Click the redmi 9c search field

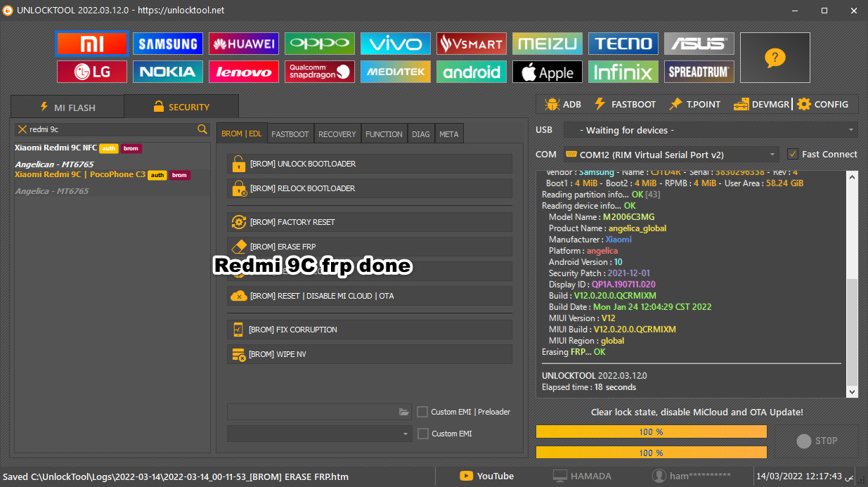click(x=112, y=129)
